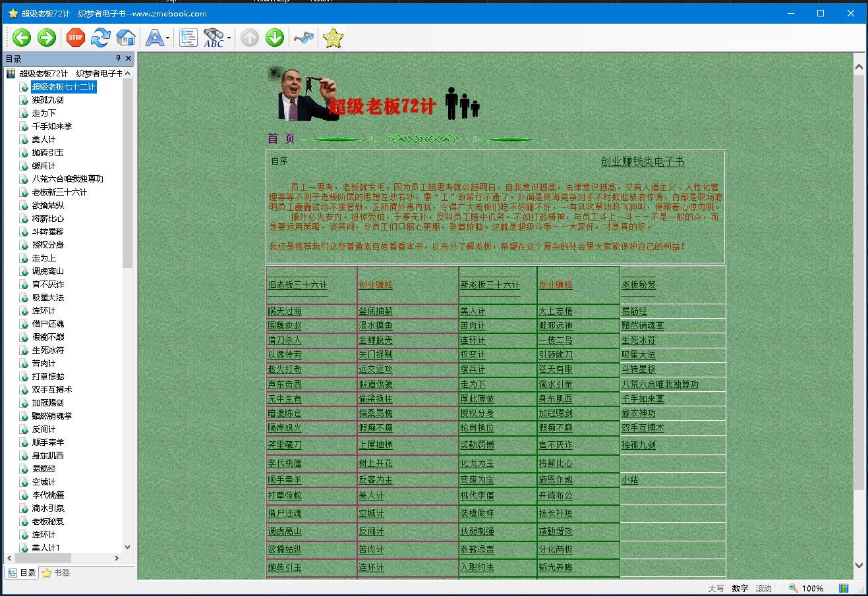The image size is (868, 596).
Task: Open the 入职约法 link
Action: (x=477, y=567)
